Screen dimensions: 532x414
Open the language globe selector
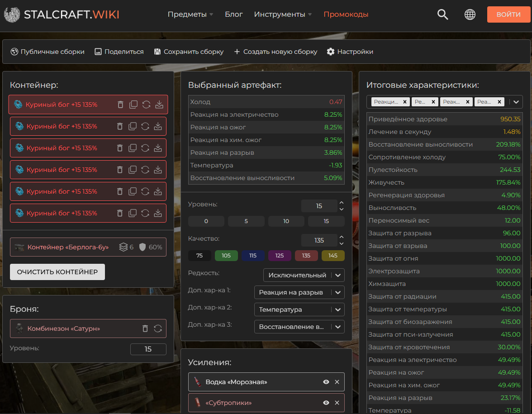click(470, 14)
